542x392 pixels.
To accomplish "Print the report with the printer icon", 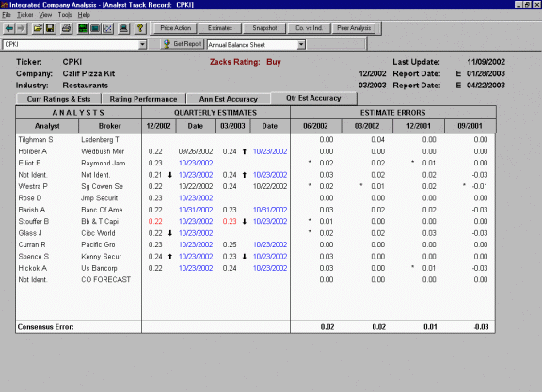I will click(66, 28).
